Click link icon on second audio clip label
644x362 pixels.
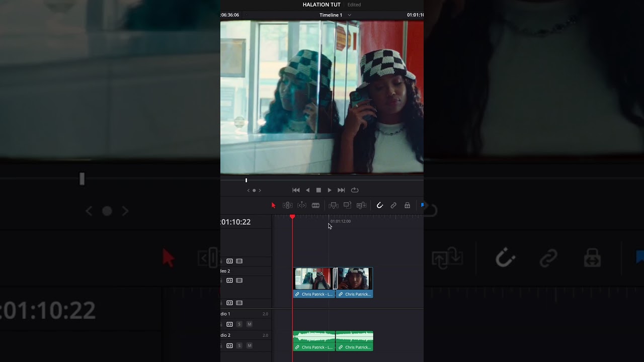pos(341,347)
